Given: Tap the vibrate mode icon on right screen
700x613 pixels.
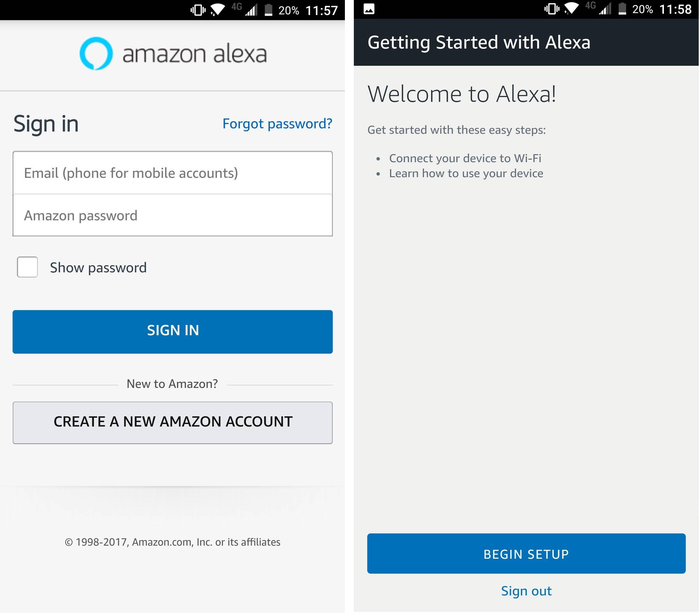Looking at the screenshot, I should (x=552, y=9).
